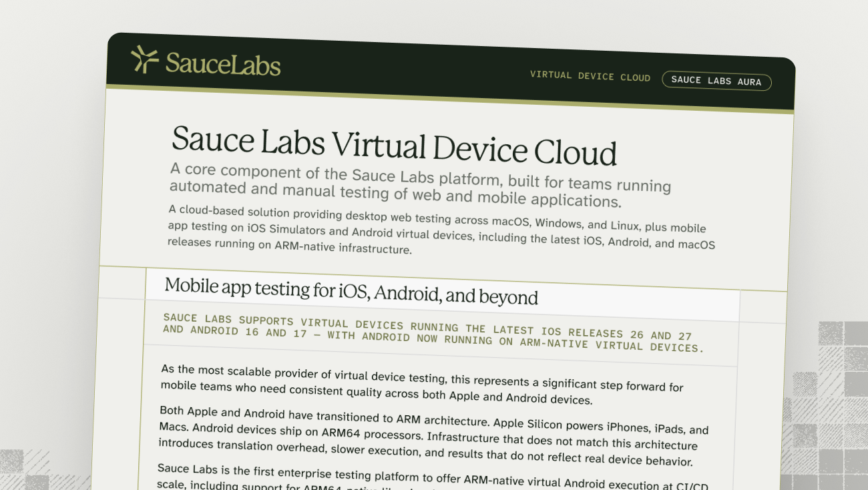Click line 'Sauce Labs supports virtual devices running'
The height and width of the screenshot is (490, 868).
(427, 327)
